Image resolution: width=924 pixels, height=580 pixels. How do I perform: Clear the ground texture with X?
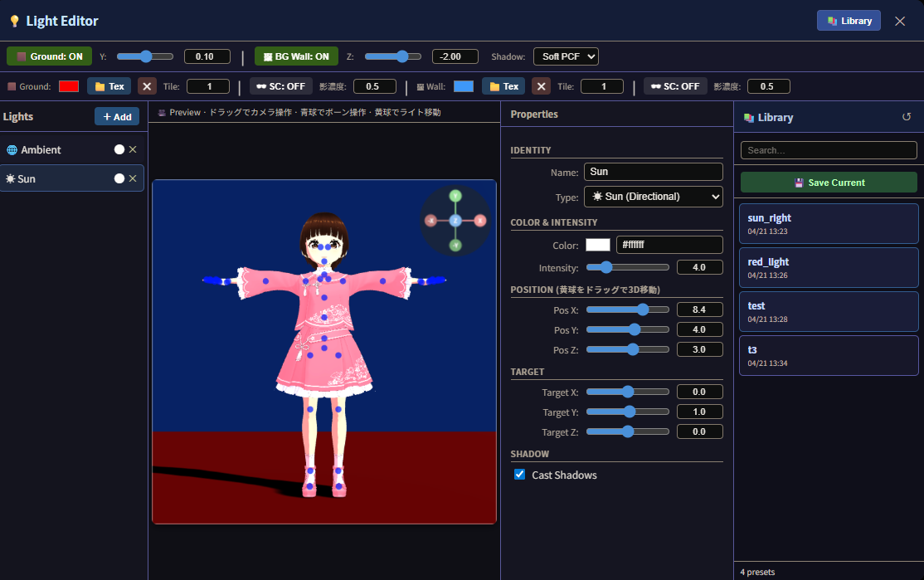[147, 86]
